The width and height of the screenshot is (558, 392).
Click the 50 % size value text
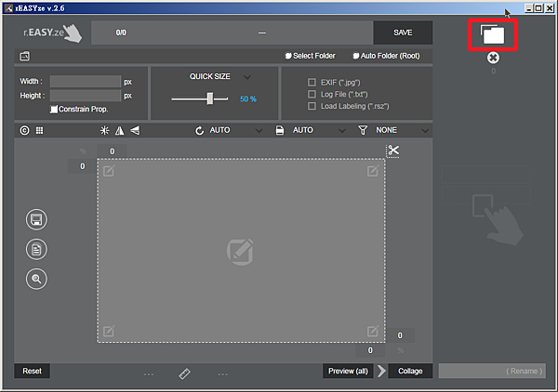pyautogui.click(x=248, y=99)
